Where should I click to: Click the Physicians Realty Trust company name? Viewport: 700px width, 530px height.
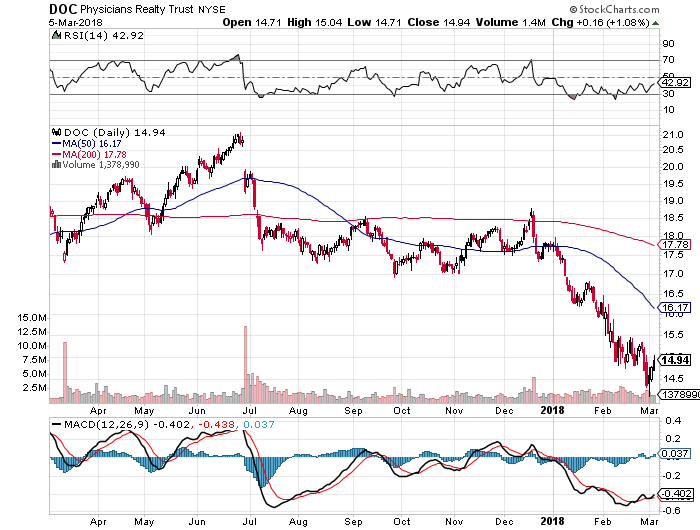tap(137, 9)
